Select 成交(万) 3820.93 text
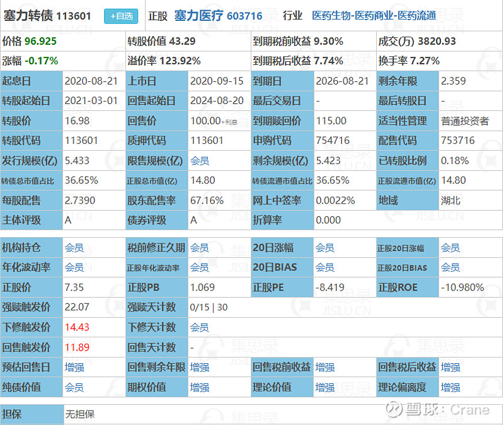Image resolution: width=504 pixels, height=425 pixels. coord(417,41)
